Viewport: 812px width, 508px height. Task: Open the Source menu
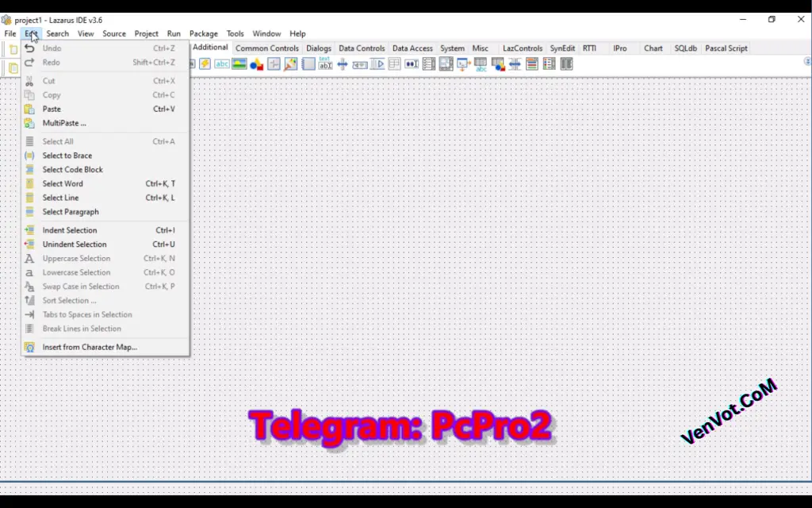pyautogui.click(x=114, y=33)
